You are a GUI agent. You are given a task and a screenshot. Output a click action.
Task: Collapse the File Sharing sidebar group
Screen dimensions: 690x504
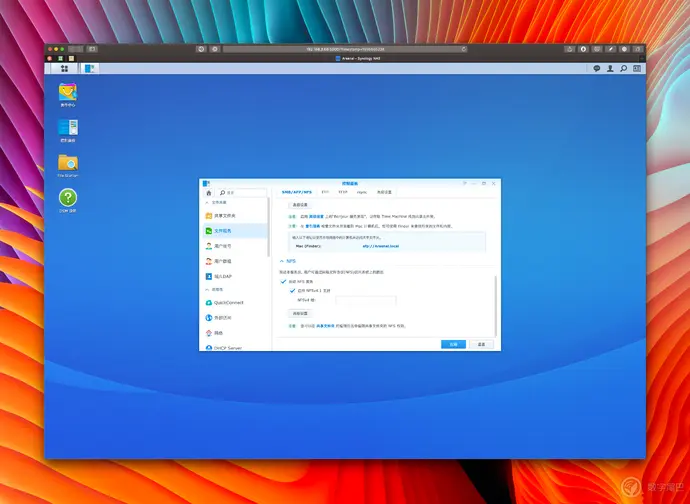[207, 202]
